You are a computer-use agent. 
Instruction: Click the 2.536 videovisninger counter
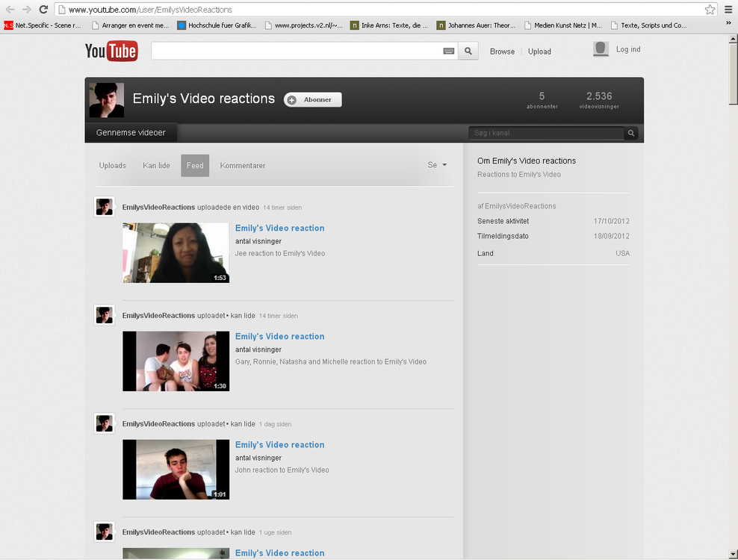click(x=599, y=100)
